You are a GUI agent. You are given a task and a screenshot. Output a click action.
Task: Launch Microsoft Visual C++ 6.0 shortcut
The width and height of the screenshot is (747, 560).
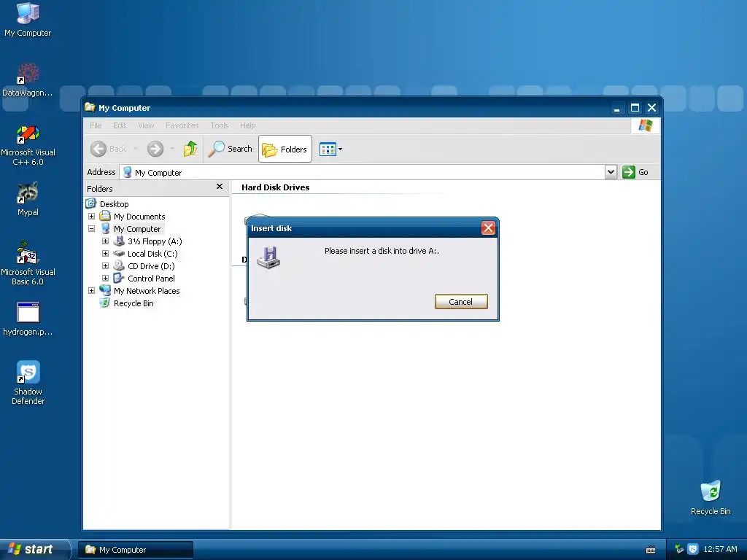(28, 145)
